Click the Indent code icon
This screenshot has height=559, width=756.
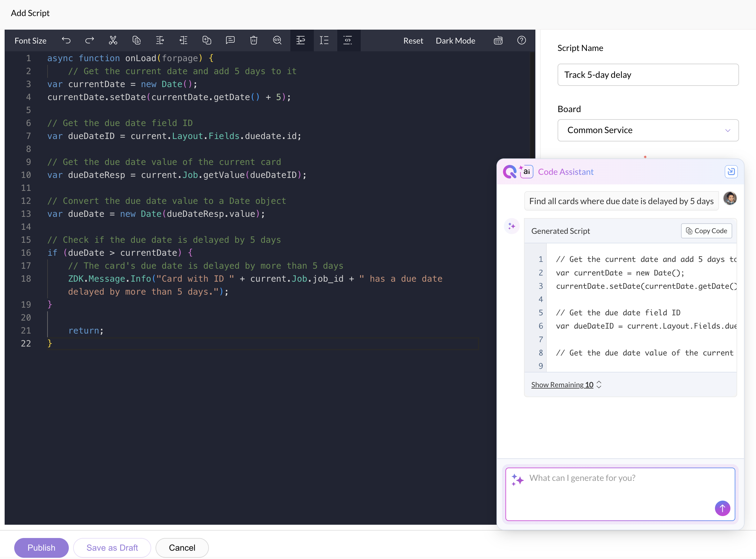tap(160, 40)
